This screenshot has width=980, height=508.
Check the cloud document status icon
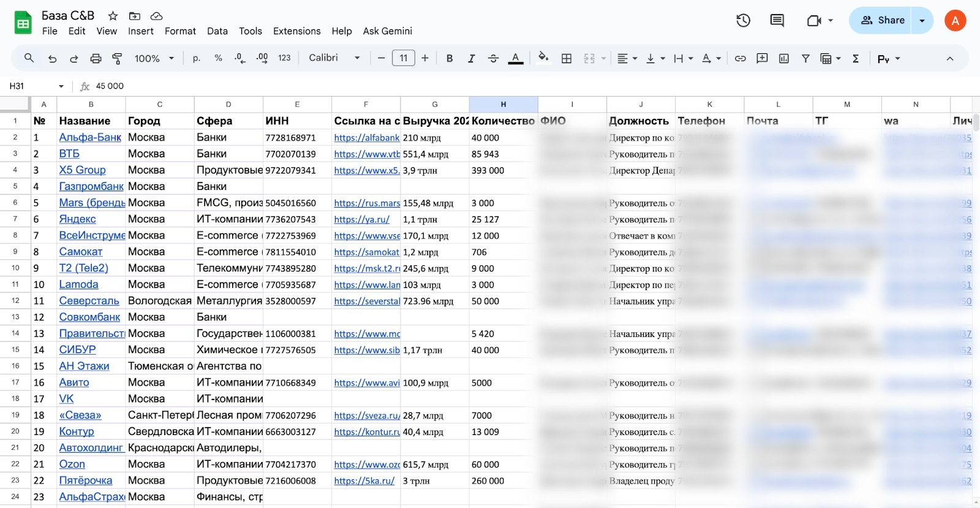coord(156,16)
